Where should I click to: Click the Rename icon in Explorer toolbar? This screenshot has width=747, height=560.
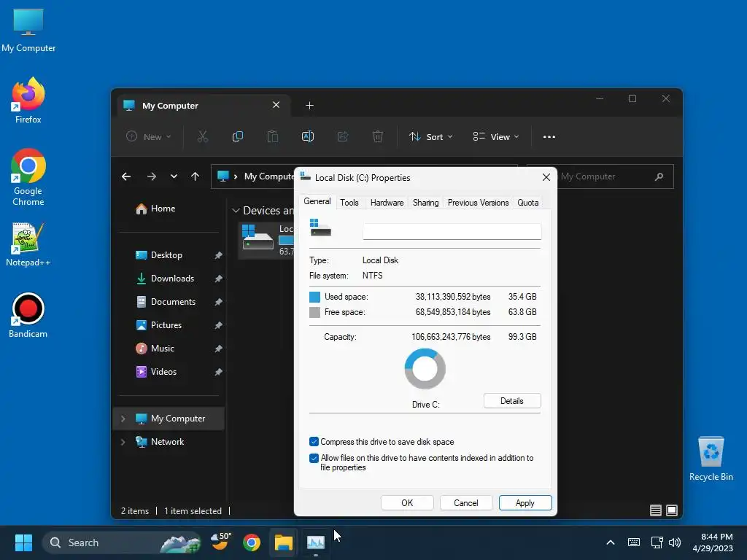(308, 136)
